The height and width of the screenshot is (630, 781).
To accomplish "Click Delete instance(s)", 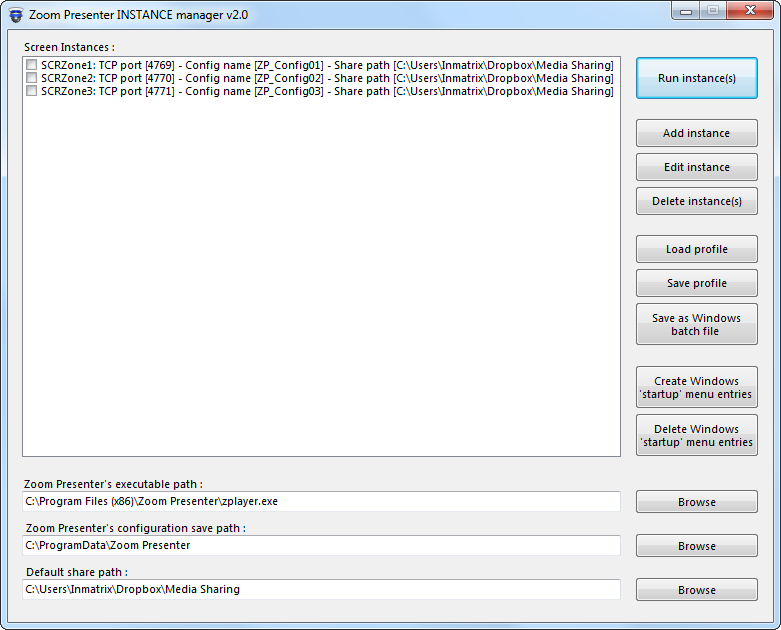I will tap(696, 201).
